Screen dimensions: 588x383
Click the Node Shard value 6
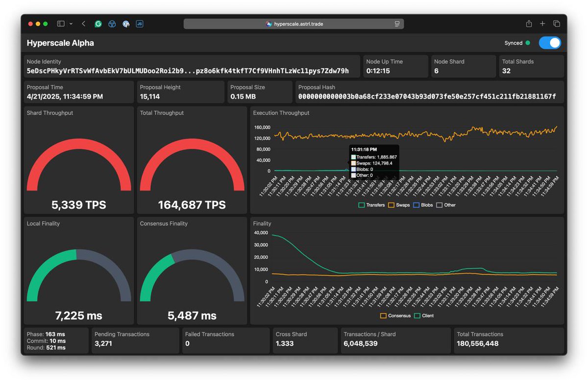pyautogui.click(x=436, y=71)
